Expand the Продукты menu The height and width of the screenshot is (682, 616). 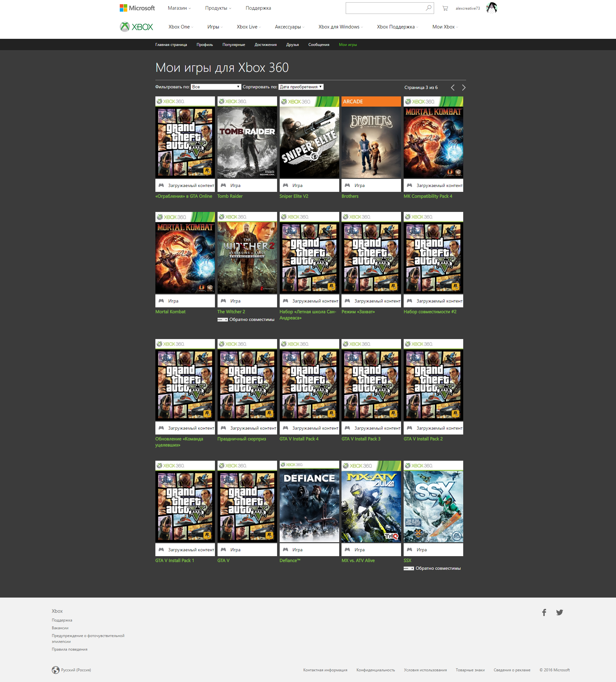coord(218,8)
